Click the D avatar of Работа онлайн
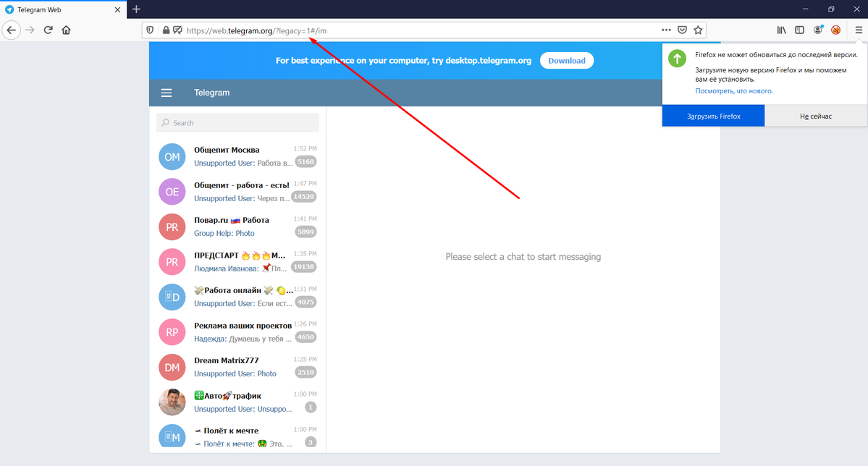The image size is (868, 466). [172, 297]
